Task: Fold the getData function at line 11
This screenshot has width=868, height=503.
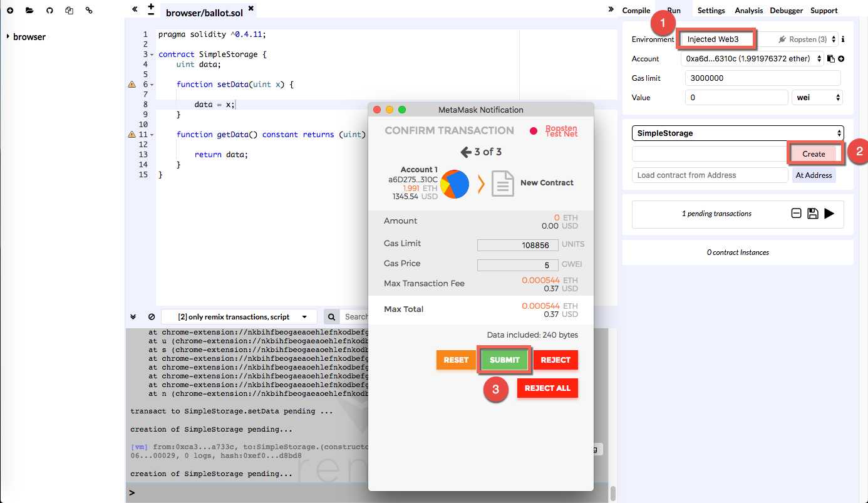Action: (x=152, y=135)
